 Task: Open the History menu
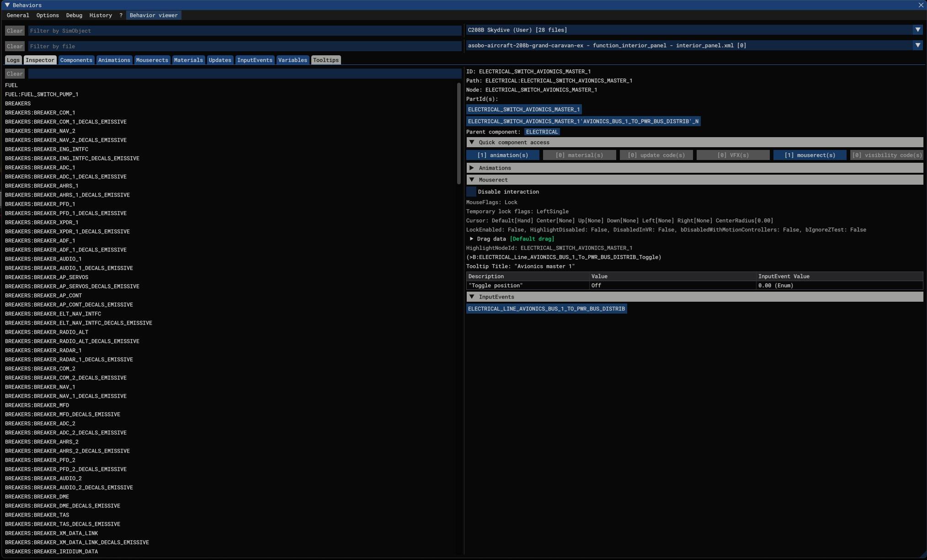101,16
